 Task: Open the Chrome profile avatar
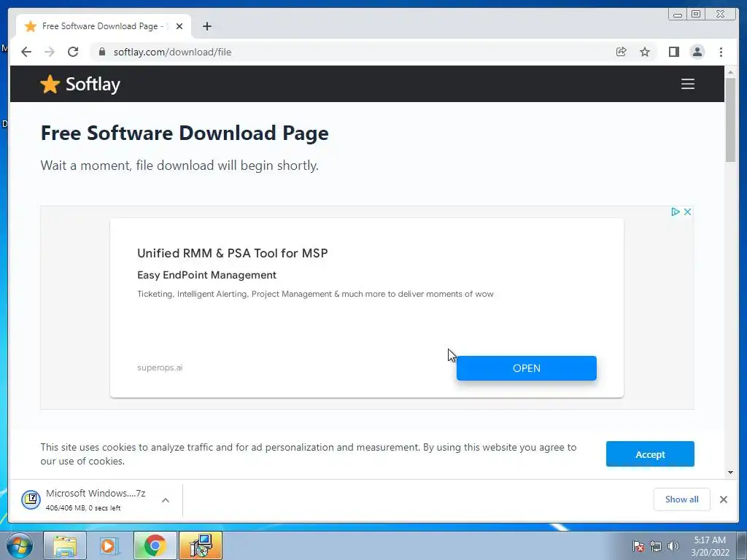tap(697, 52)
